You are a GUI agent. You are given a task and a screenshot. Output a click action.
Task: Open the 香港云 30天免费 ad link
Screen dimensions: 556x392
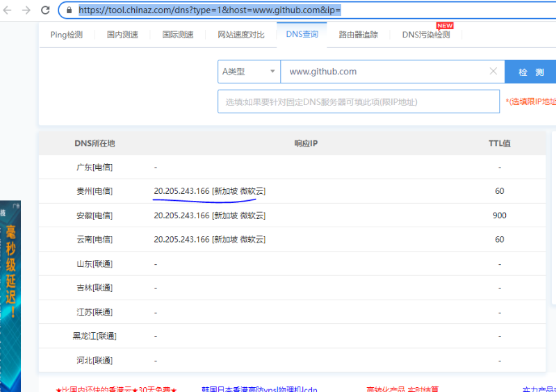[116, 389]
